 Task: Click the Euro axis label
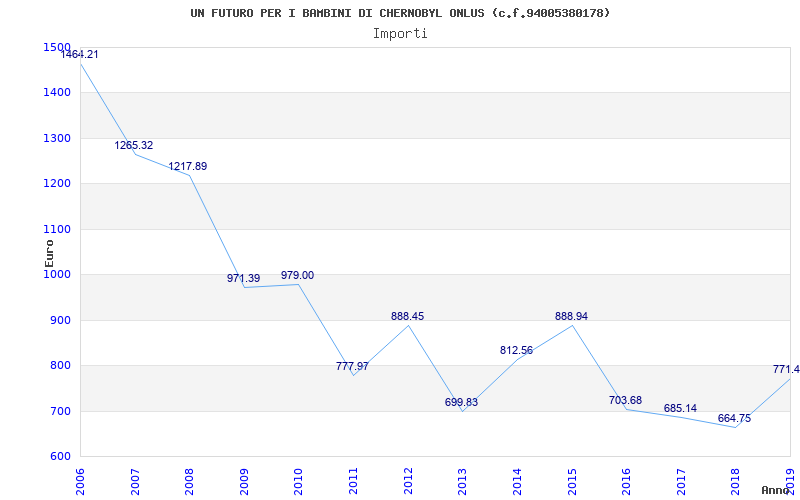49,253
